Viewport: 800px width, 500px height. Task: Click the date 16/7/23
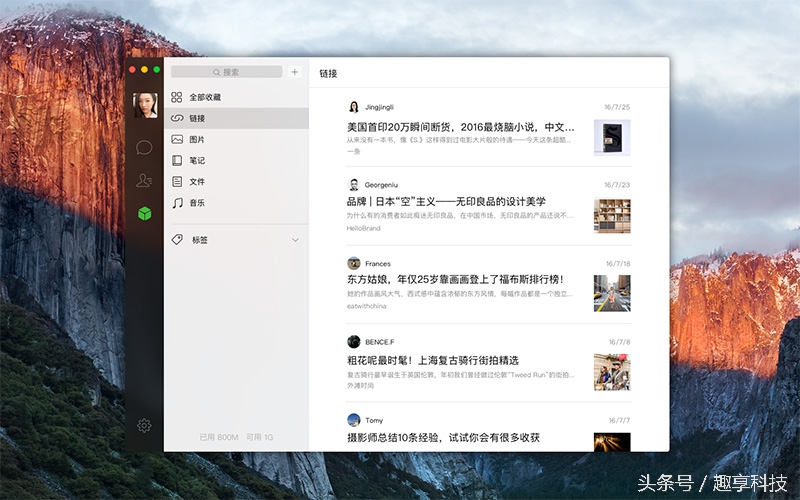(617, 185)
